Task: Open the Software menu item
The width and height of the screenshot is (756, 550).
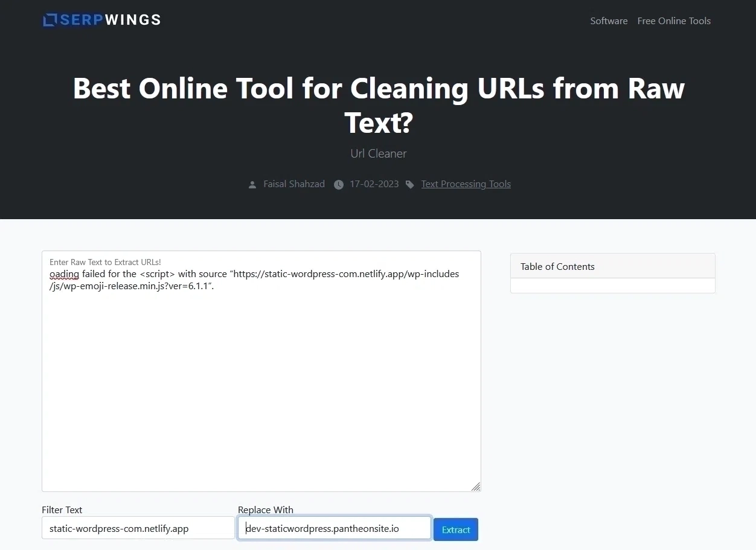Action: tap(609, 21)
